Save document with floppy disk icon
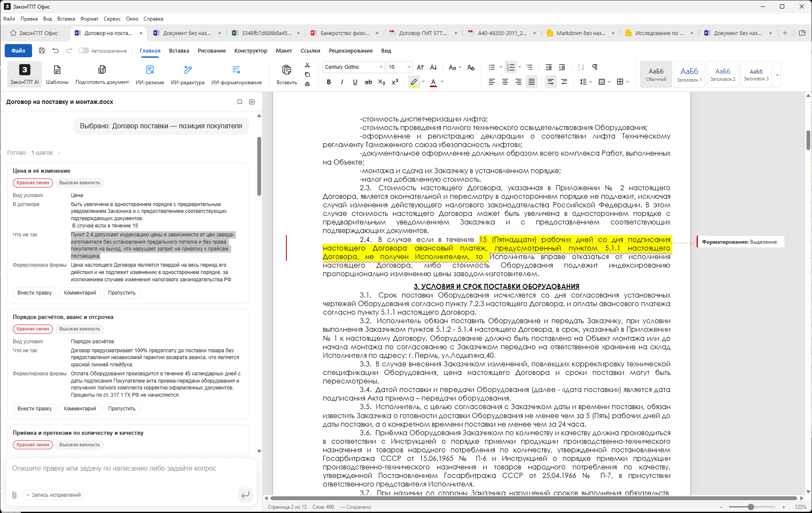This screenshot has width=812, height=513. click(42, 50)
